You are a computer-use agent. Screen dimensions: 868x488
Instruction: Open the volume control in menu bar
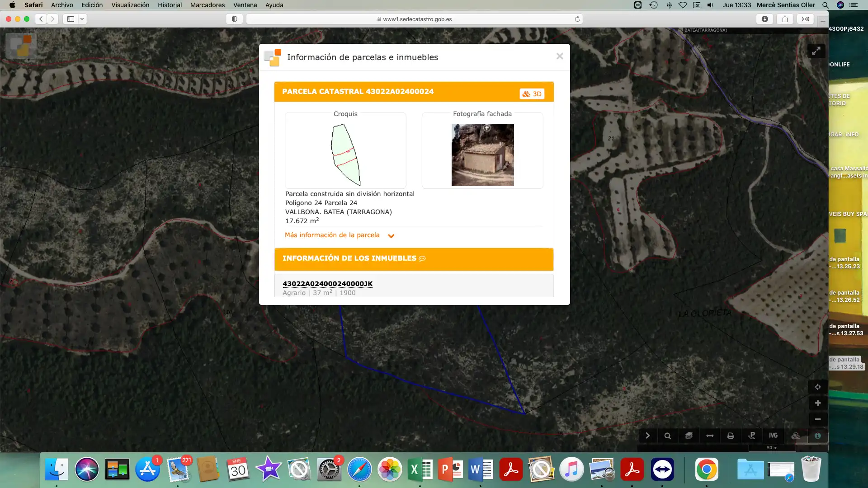[710, 5]
